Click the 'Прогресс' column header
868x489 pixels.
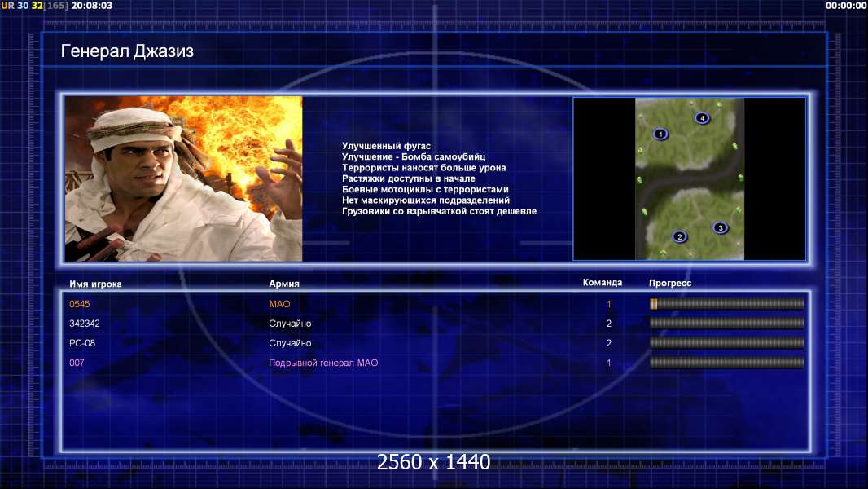click(x=670, y=283)
